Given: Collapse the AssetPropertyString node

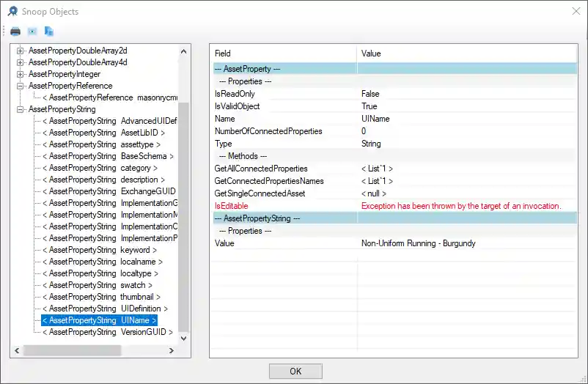Looking at the screenshot, I should click(21, 109).
